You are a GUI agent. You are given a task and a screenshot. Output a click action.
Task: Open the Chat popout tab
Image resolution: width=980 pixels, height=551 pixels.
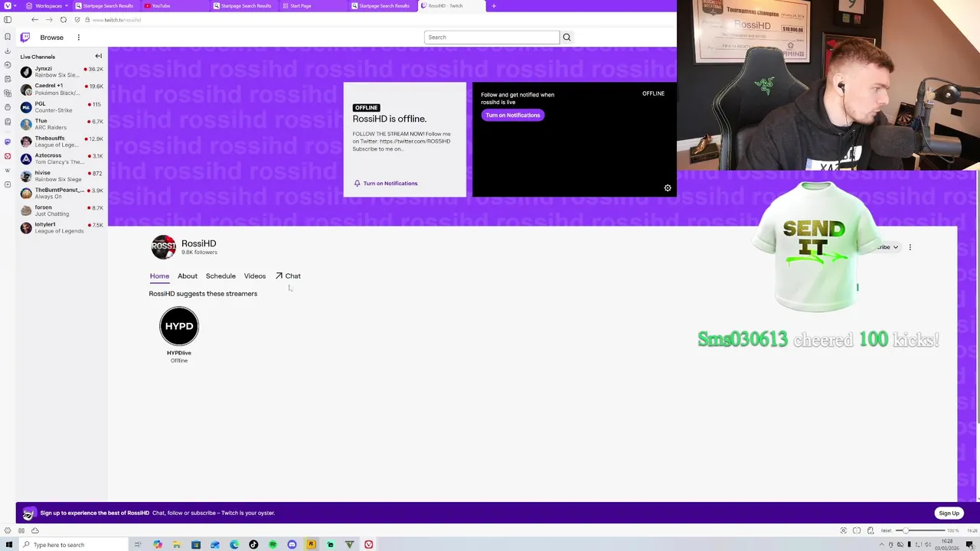click(x=288, y=275)
